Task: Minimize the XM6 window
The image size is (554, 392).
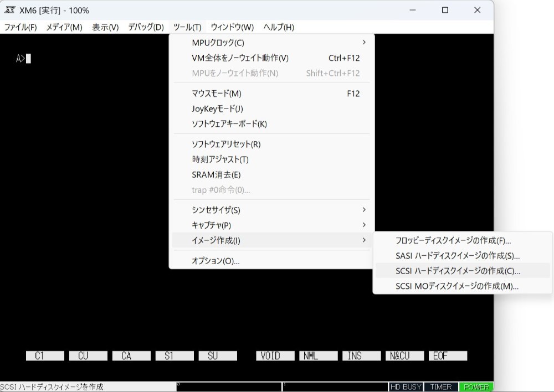Action: (413, 10)
